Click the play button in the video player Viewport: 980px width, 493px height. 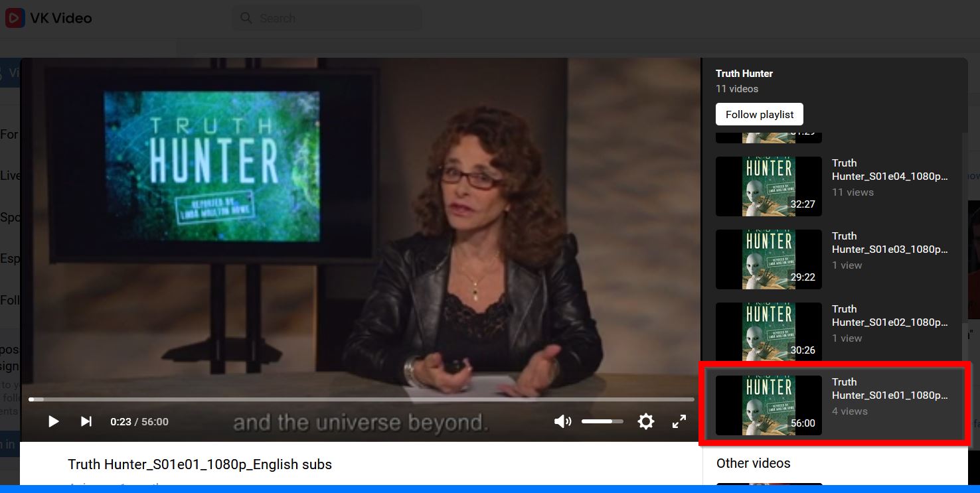[x=54, y=421]
